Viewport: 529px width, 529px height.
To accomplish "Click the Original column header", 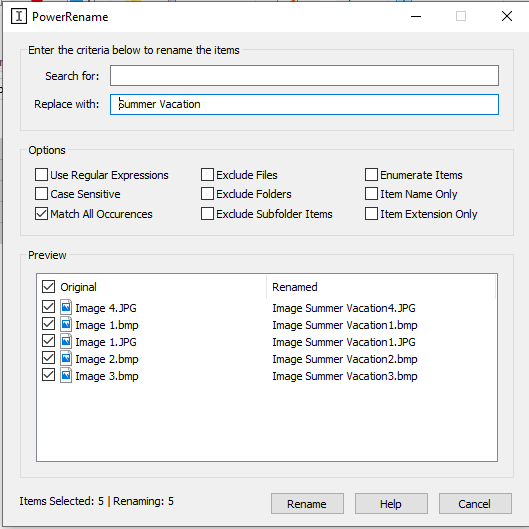I will pos(78,287).
